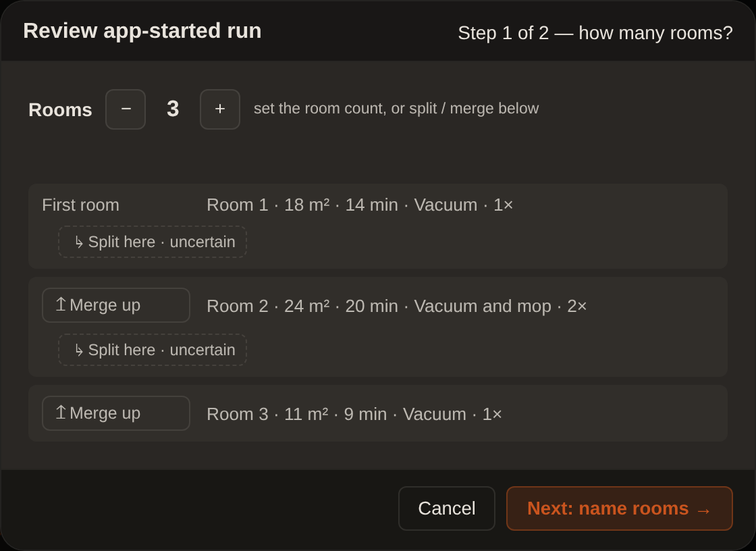Increase room count with plus button
The image size is (756, 551).
(x=220, y=109)
